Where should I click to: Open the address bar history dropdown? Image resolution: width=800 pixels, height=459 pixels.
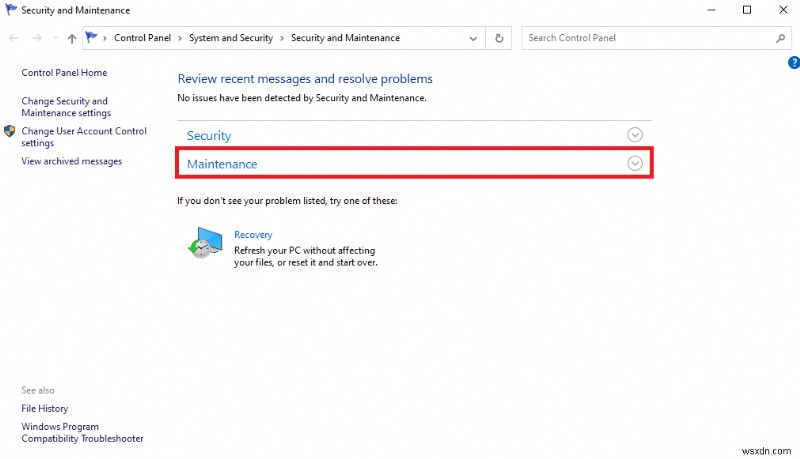click(473, 38)
